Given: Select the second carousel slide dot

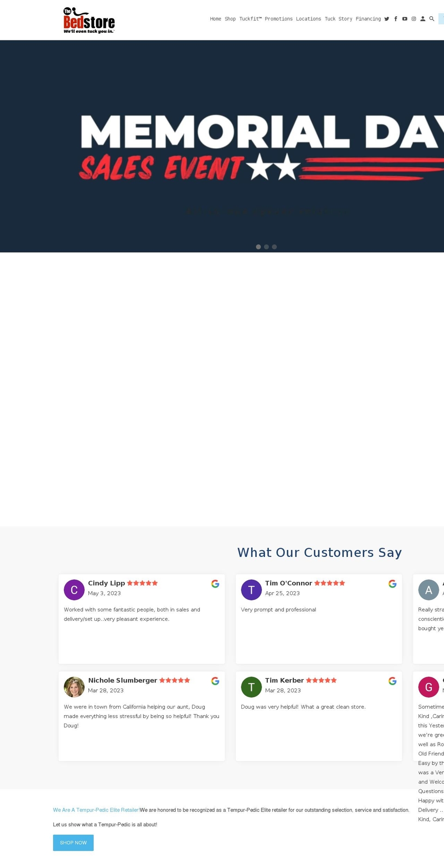Looking at the screenshot, I should [x=266, y=247].
